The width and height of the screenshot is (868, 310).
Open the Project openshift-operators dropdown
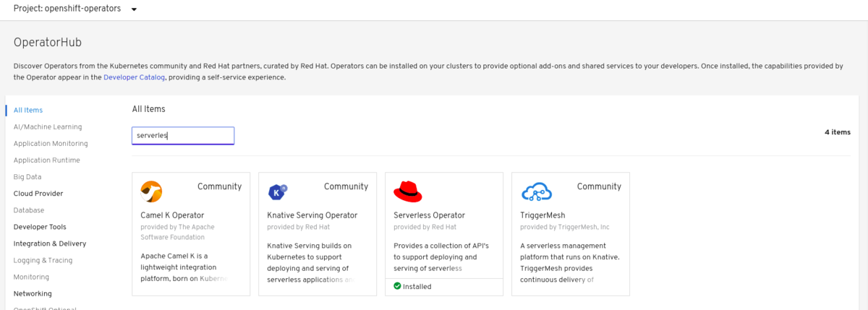[75, 9]
